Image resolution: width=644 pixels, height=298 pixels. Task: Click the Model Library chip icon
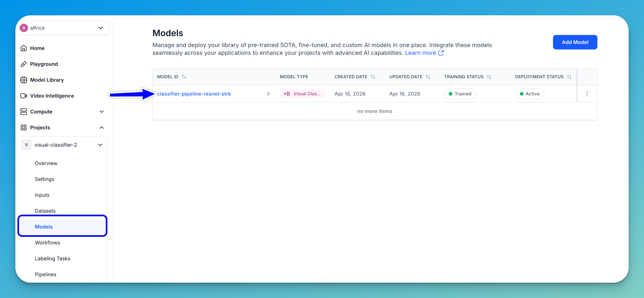(23, 80)
